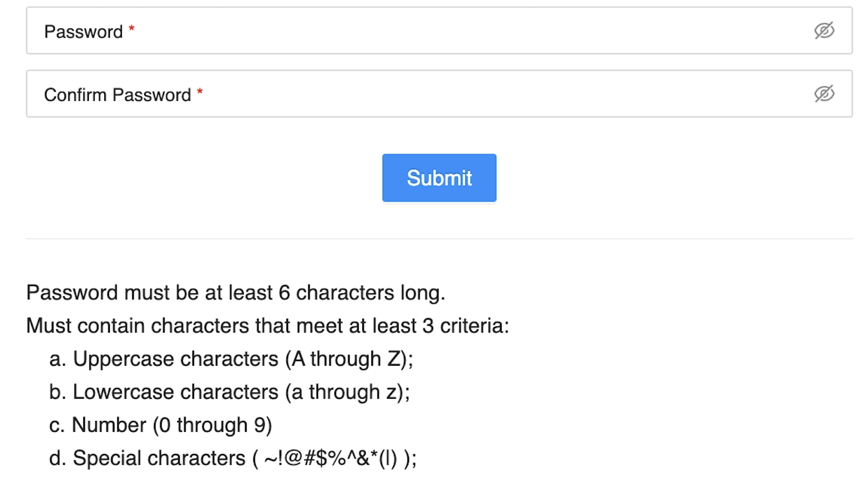Click criterion c. Number (0 through 9)
This screenshot has height=499, width=868.
pyautogui.click(x=161, y=425)
